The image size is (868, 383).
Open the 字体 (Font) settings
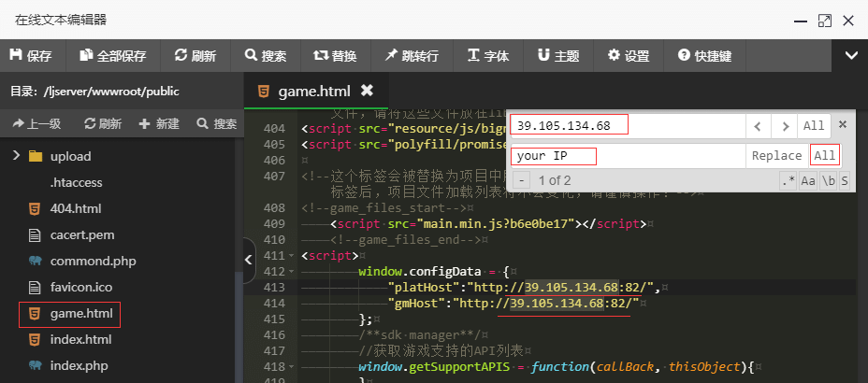(487, 56)
